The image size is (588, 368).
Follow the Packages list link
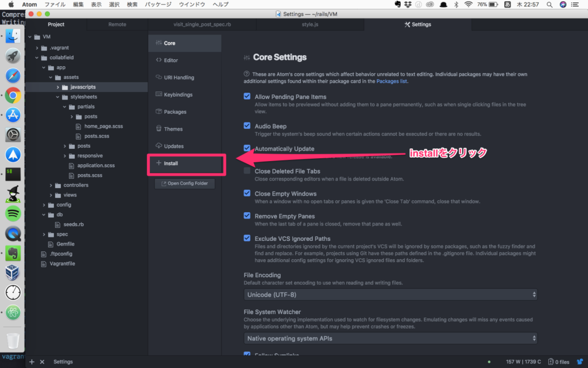(x=392, y=82)
